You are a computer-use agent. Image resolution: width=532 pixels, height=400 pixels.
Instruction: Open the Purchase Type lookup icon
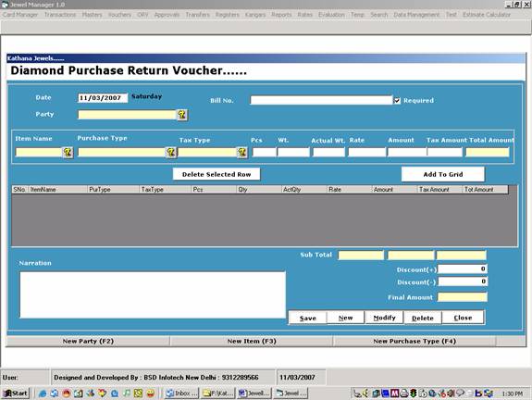coord(171,153)
